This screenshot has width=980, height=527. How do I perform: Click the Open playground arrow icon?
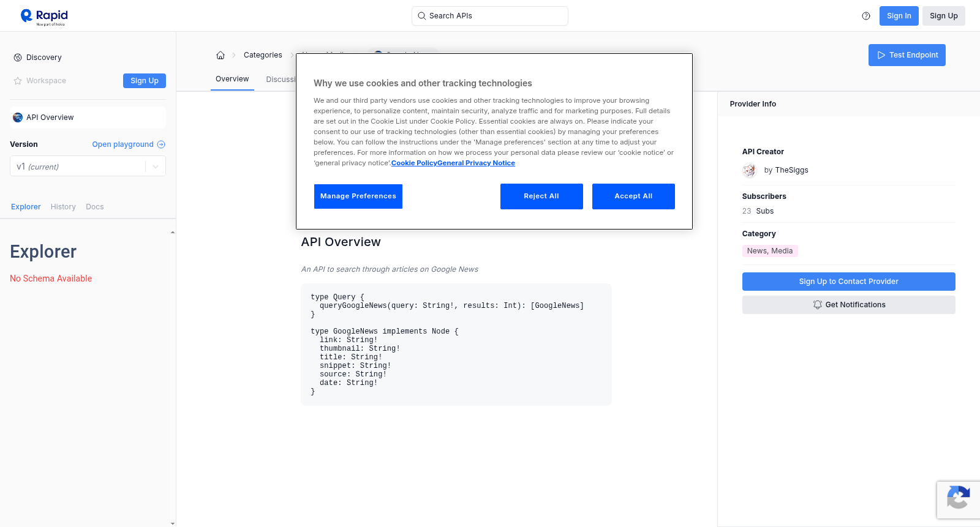(x=161, y=144)
